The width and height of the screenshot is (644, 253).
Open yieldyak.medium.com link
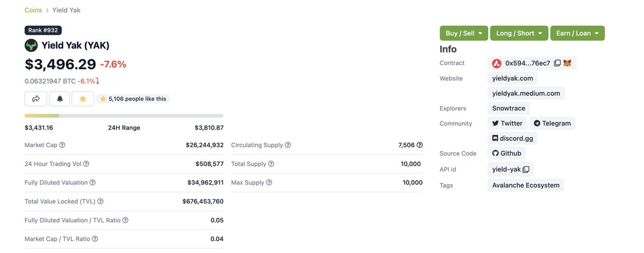click(x=526, y=93)
